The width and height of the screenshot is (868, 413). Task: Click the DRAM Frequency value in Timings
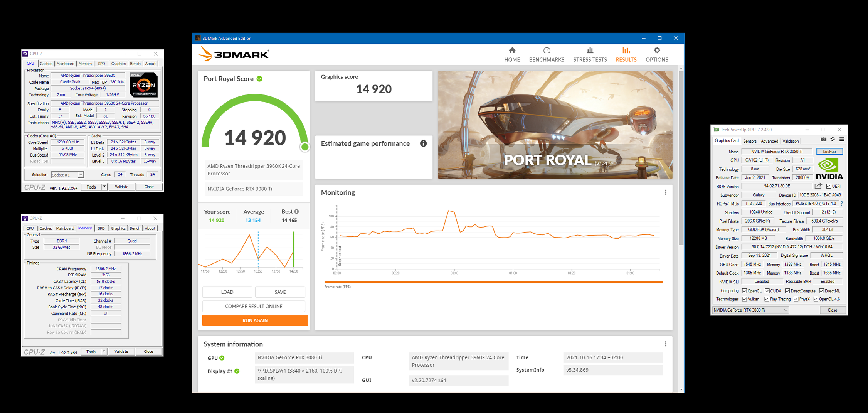coord(106,269)
